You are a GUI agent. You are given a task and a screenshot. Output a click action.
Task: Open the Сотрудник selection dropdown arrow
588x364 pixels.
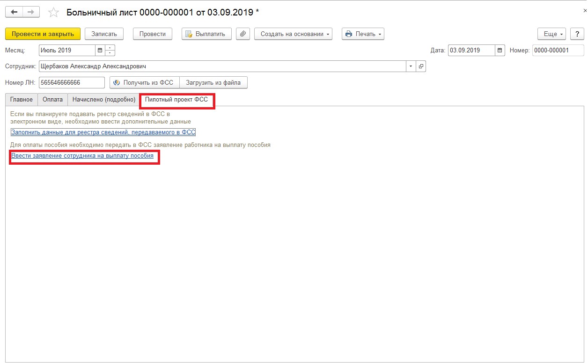click(x=411, y=66)
